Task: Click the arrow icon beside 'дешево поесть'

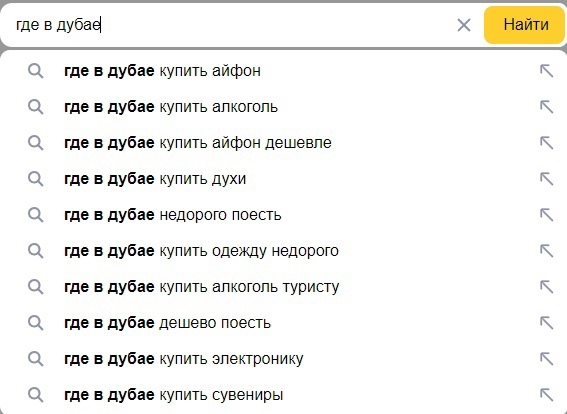Action: pos(546,323)
